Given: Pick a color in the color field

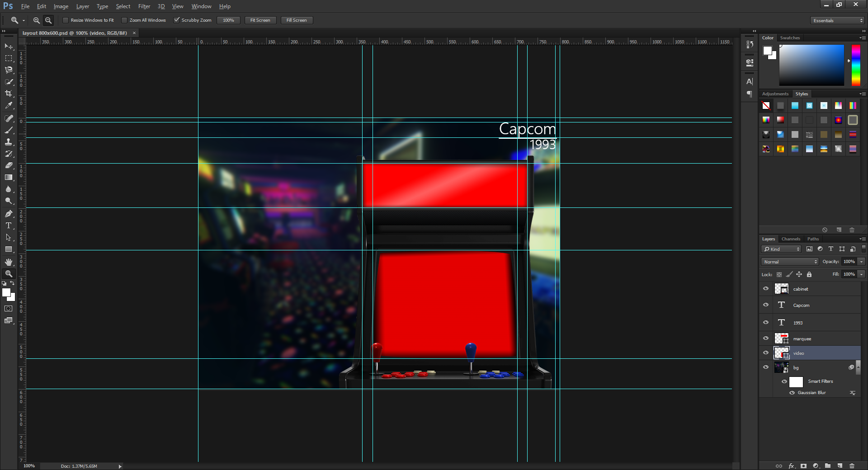Looking at the screenshot, I should point(811,65).
